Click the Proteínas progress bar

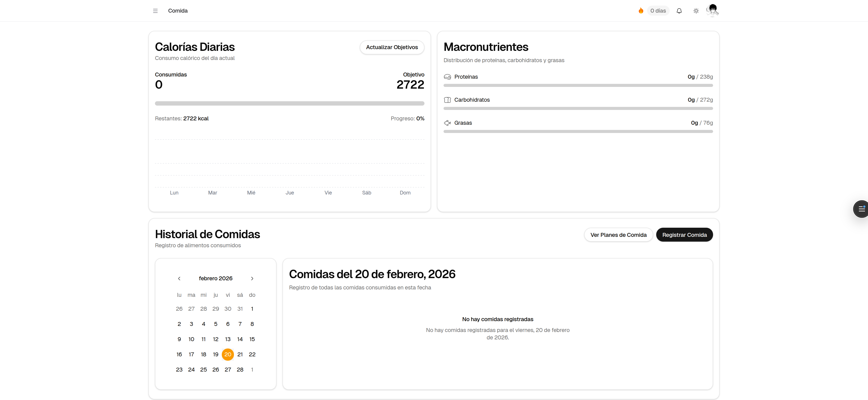click(578, 85)
